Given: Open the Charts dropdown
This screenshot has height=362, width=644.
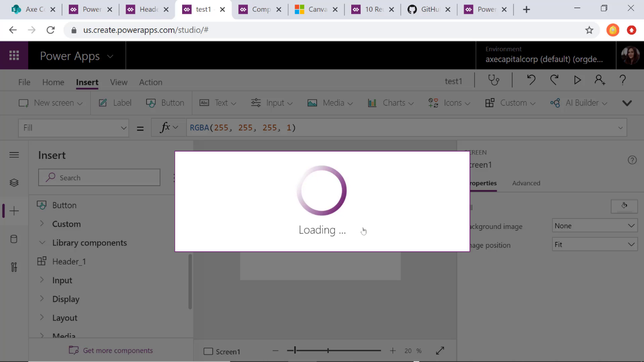Looking at the screenshot, I should [x=390, y=103].
